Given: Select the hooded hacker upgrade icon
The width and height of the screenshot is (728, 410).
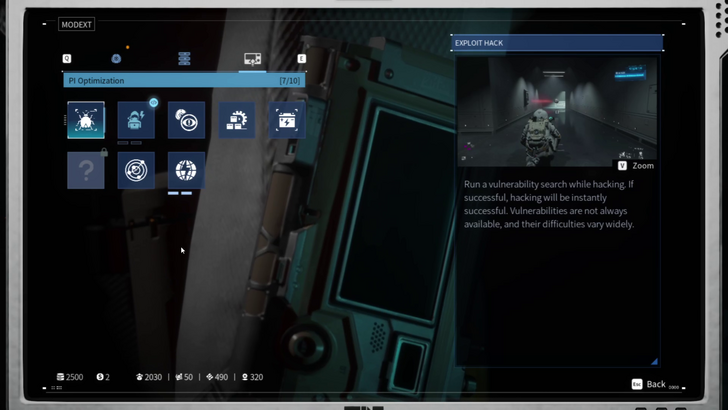Looking at the screenshot, I should click(x=136, y=120).
